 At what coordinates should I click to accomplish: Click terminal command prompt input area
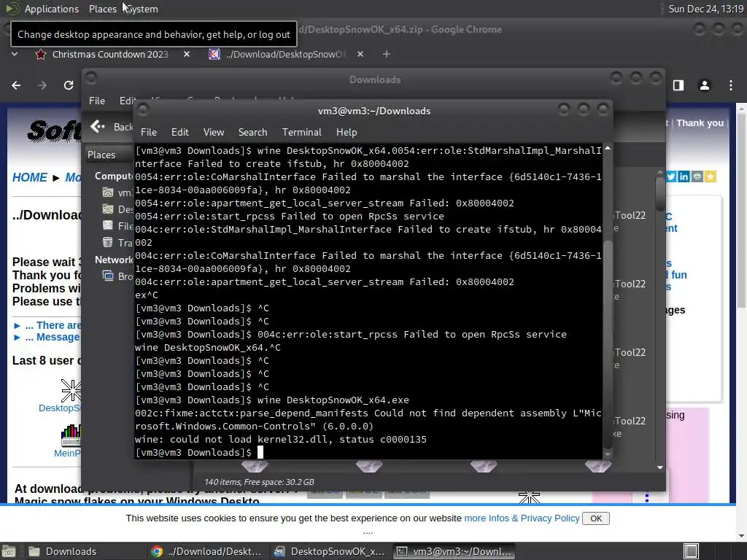click(x=260, y=452)
